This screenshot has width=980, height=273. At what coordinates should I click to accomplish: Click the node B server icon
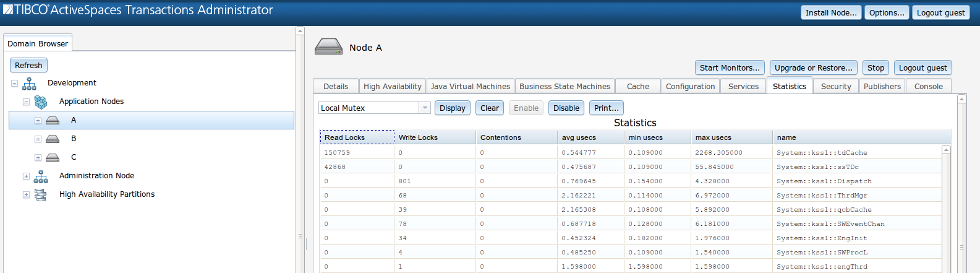coord(53,139)
